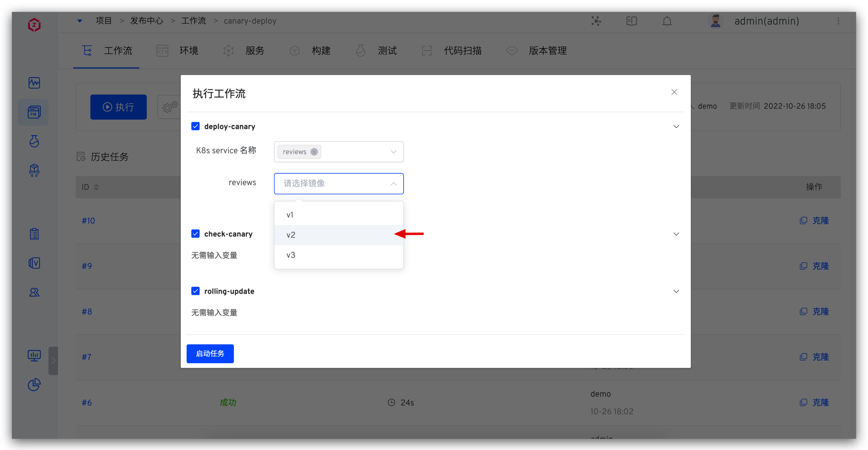Click the sidebar pie chart icon

tap(34, 385)
